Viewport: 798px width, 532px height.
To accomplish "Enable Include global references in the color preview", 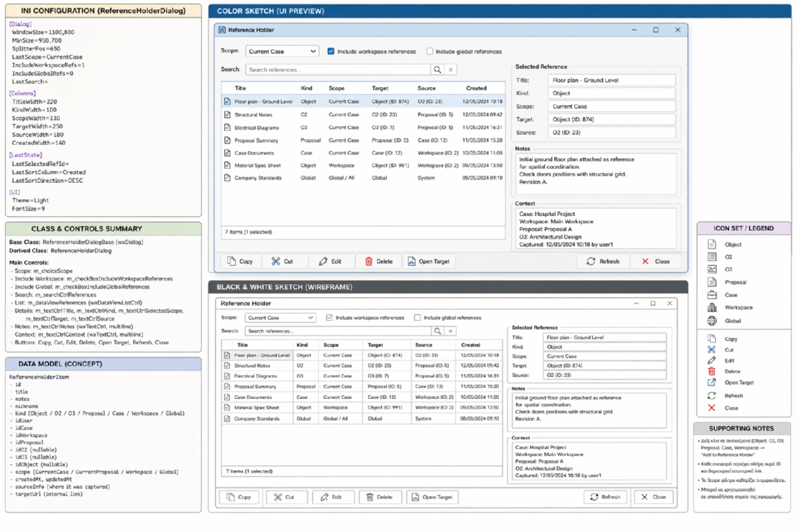I will click(430, 51).
